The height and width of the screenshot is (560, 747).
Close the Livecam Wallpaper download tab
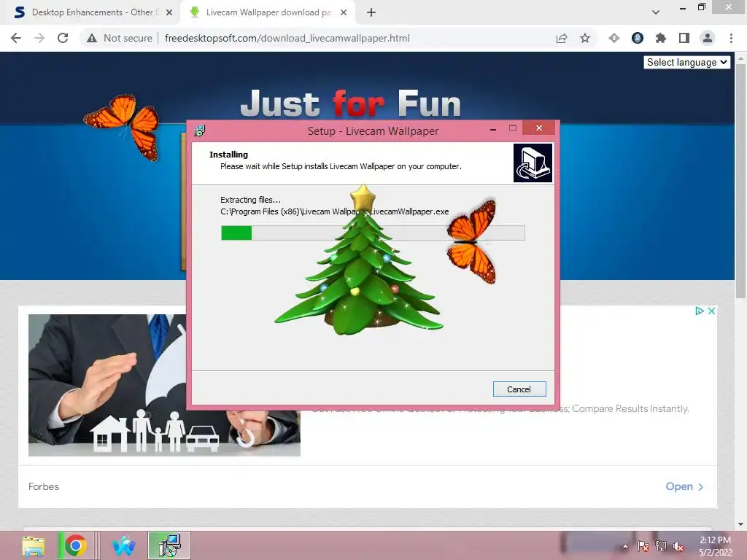click(x=344, y=12)
